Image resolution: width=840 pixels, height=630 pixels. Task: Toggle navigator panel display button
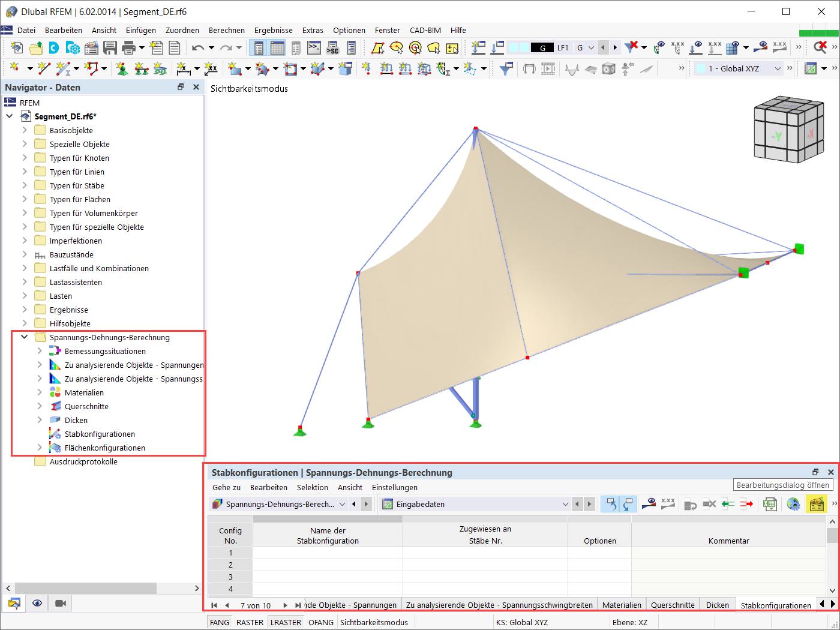(x=259, y=47)
